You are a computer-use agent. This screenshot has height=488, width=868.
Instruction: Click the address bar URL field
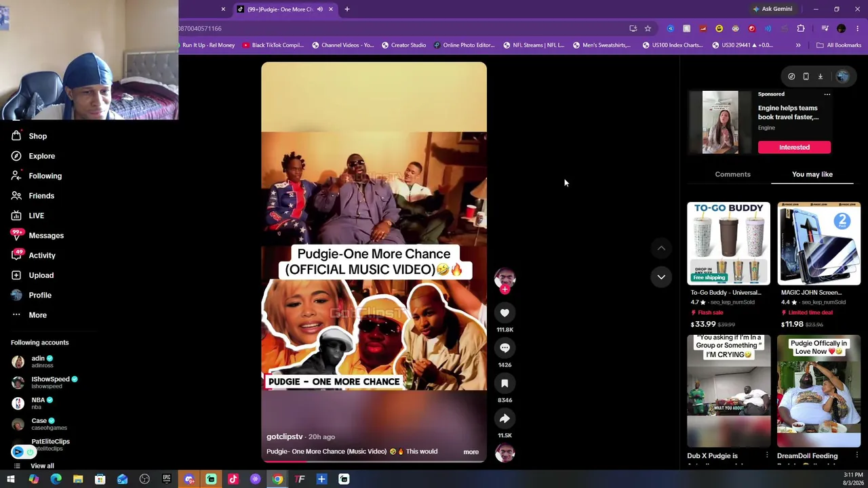point(400,28)
